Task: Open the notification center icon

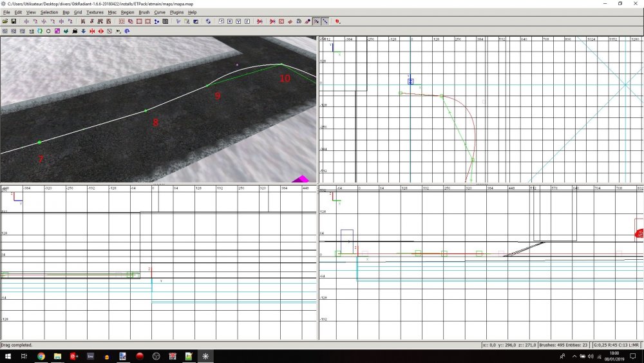Action: coord(633,356)
